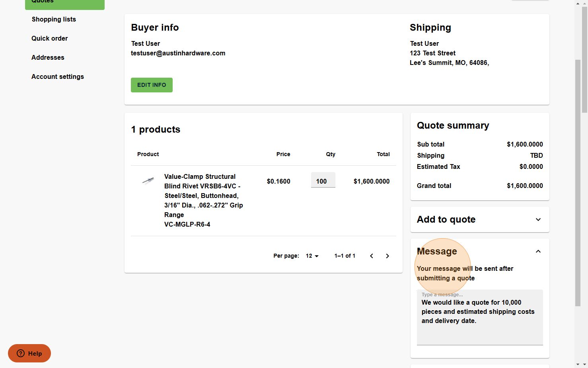Open Shopping lists in sidebar
588x368 pixels.
click(54, 19)
